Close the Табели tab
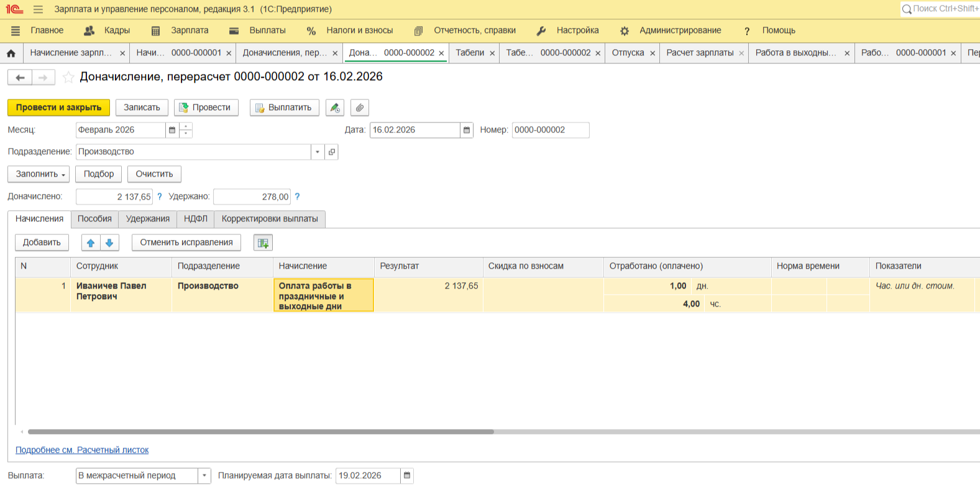 (492, 53)
